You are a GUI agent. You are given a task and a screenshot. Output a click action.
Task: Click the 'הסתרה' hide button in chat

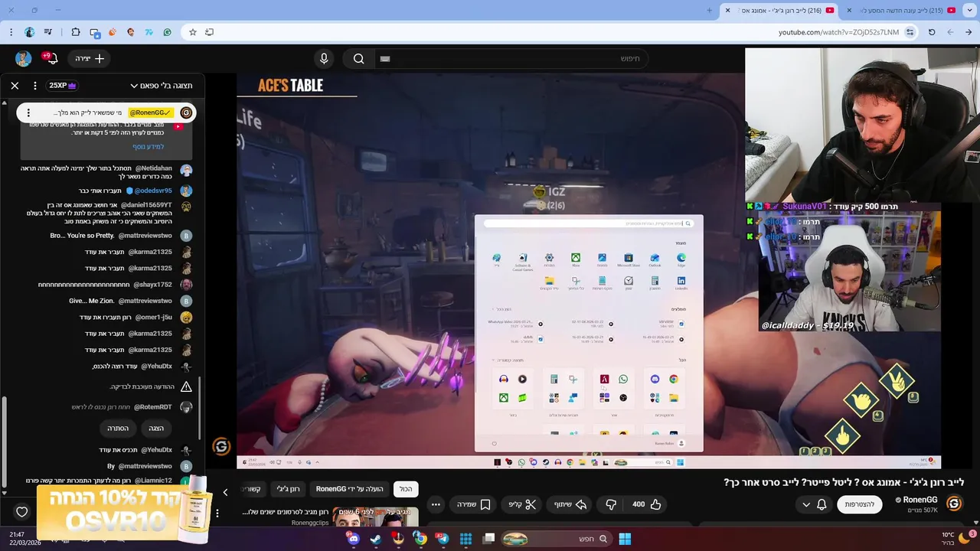click(118, 428)
